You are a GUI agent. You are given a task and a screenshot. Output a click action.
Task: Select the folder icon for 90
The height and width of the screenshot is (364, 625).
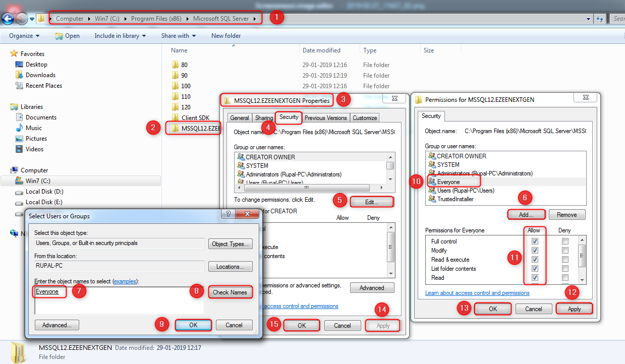pos(175,75)
